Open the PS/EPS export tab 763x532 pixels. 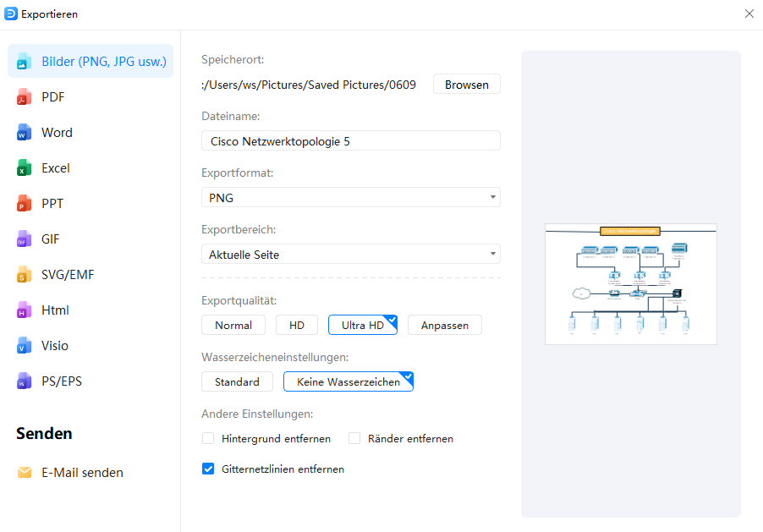click(x=62, y=381)
